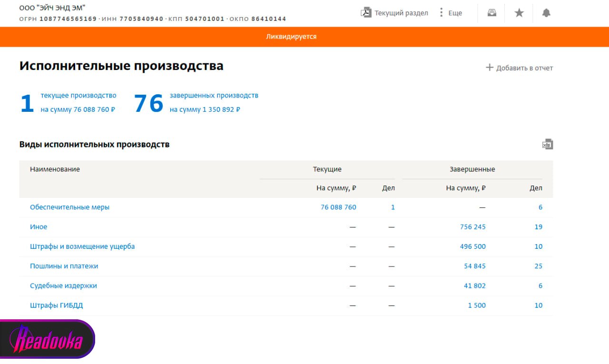Open the Обеспечительные меры link
Screen dimensions: 609x364
pyautogui.click(x=69, y=207)
